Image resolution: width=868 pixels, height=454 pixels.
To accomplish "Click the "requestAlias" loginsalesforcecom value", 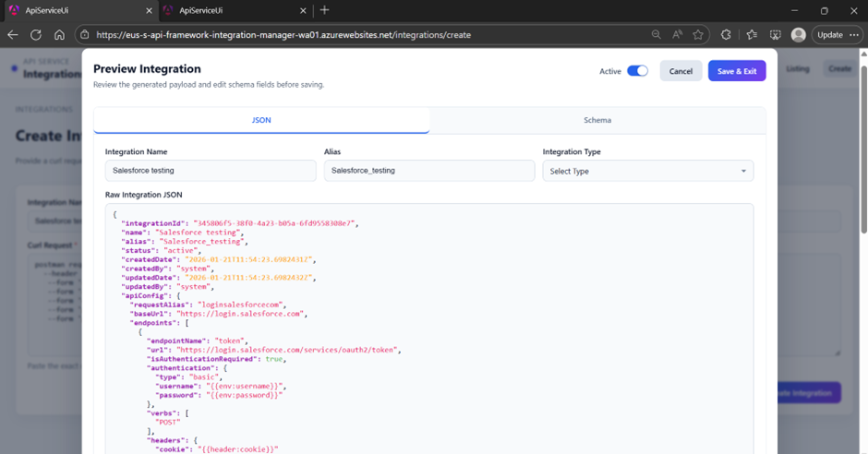I will click(241, 305).
